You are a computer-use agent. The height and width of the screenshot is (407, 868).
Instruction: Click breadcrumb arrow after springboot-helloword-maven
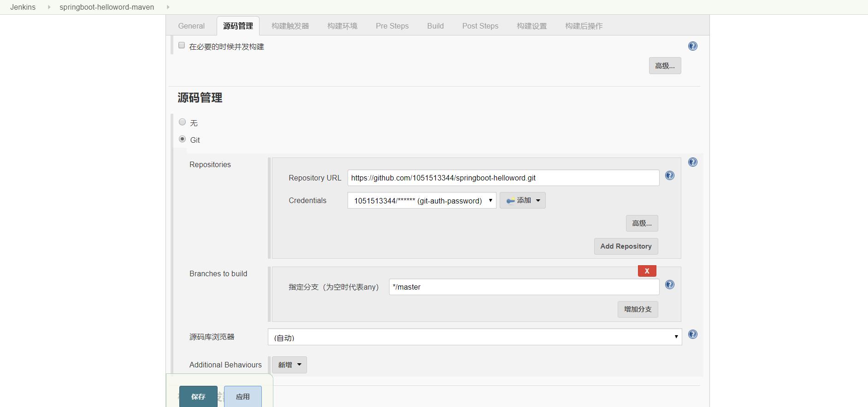click(168, 7)
